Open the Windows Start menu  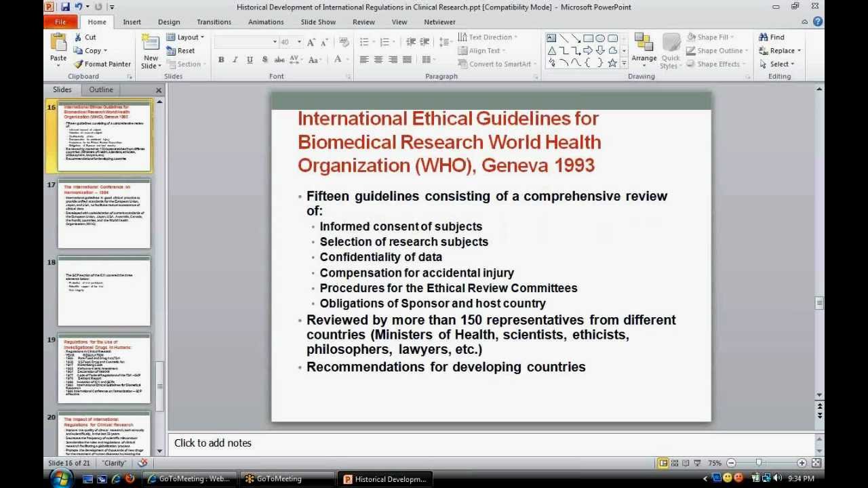pos(60,479)
